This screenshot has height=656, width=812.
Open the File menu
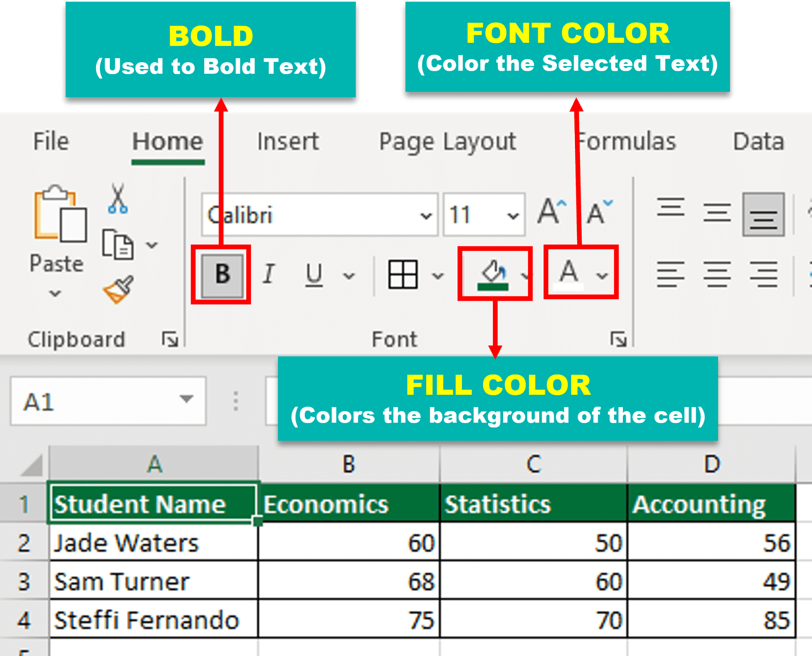coord(51,142)
